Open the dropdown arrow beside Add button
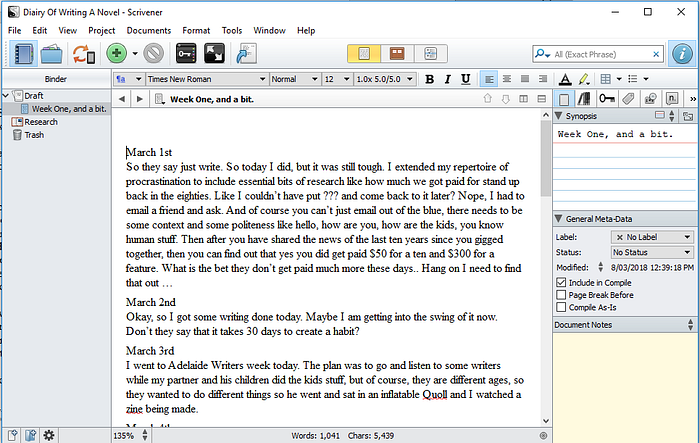This screenshot has width=700, height=443. (135, 54)
